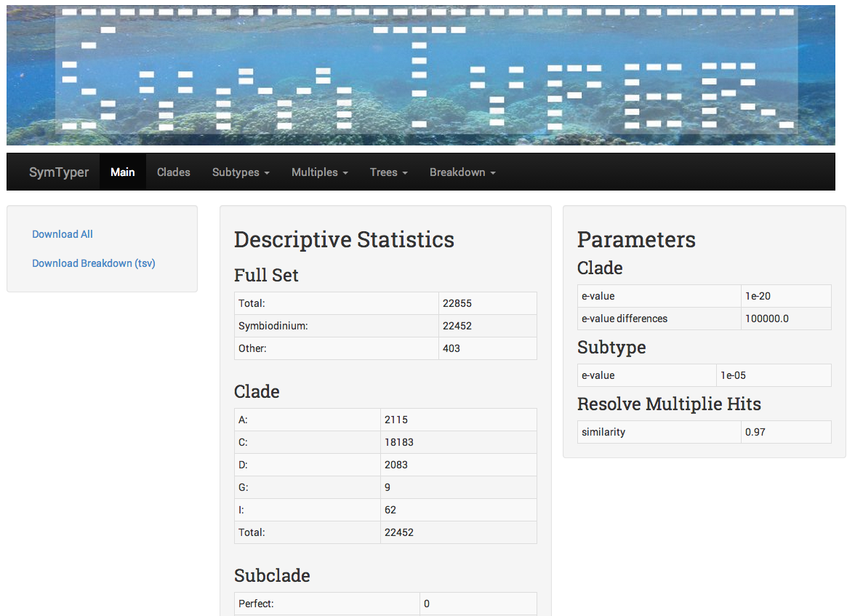Click the Symbiodinium: row label
This screenshot has height=616, width=855.
click(273, 326)
